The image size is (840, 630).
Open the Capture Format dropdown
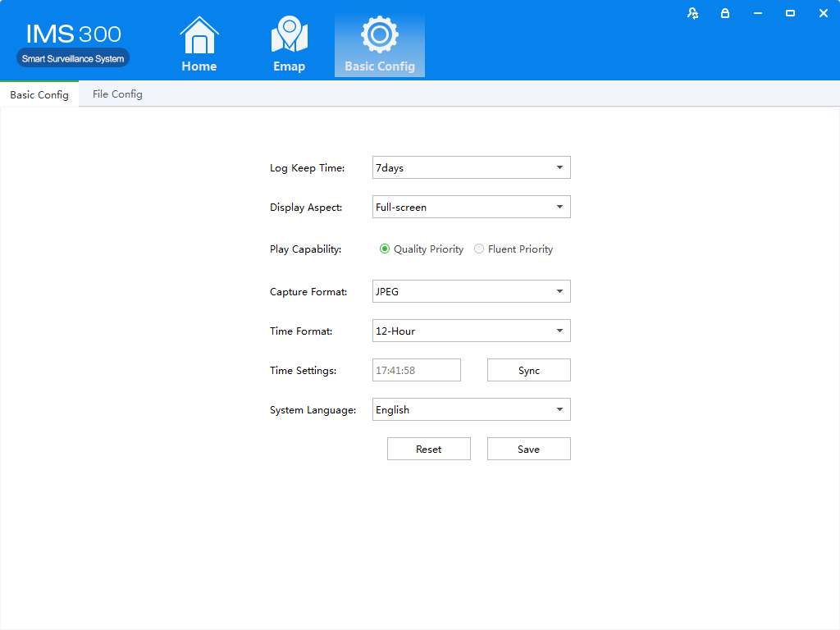click(471, 291)
